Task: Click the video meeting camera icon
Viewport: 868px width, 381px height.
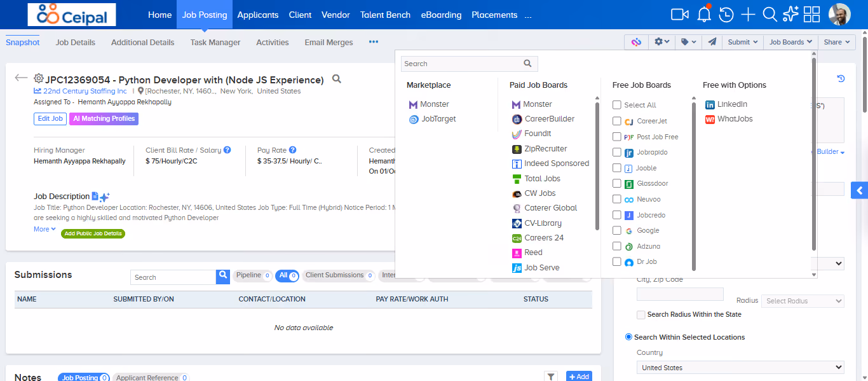Action: tap(680, 14)
